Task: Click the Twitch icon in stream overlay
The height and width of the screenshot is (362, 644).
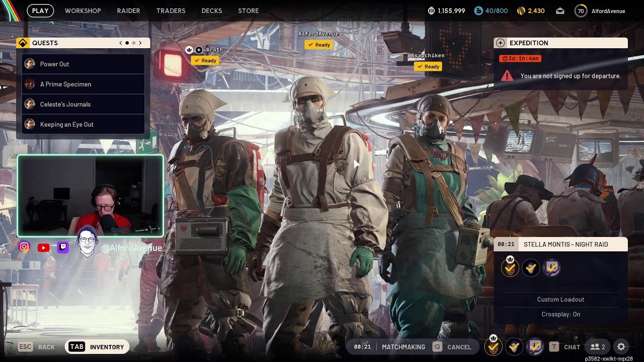Action: [x=62, y=247]
